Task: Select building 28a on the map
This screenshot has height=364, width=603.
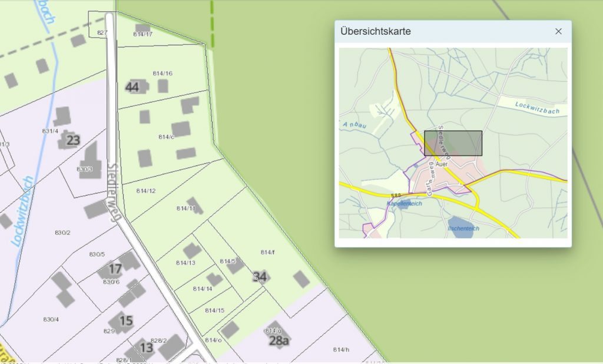Action: tap(279, 340)
